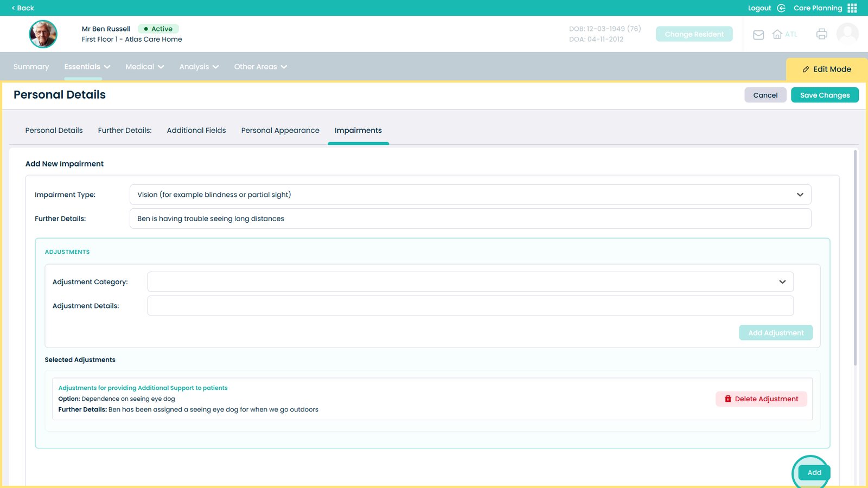The height and width of the screenshot is (488, 868).
Task: Click the mail envelope icon
Action: (758, 35)
